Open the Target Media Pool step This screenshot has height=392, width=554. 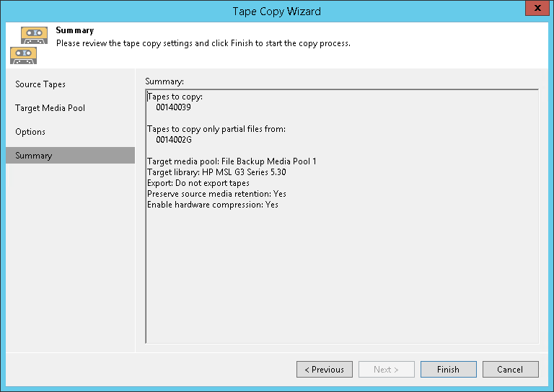pyautogui.click(x=50, y=108)
